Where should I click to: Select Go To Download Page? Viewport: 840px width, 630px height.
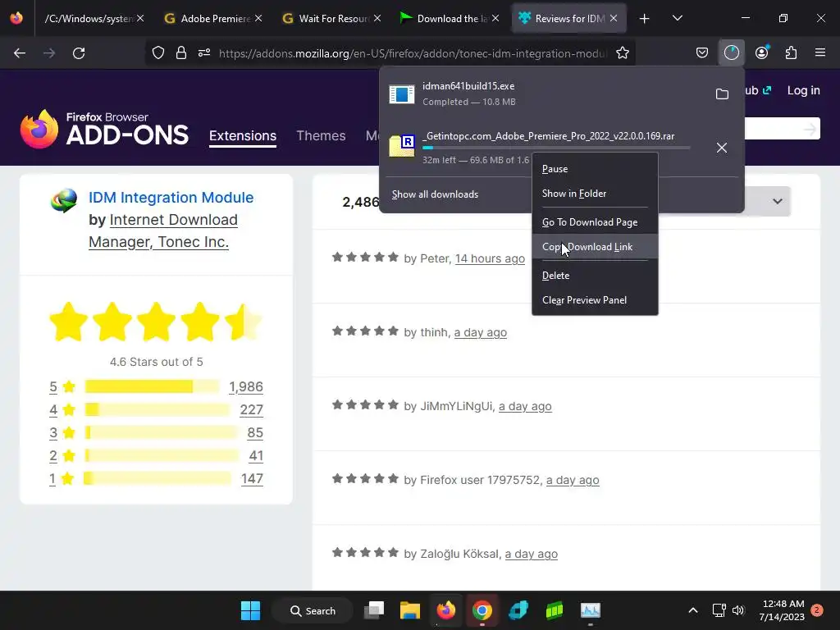point(595,222)
